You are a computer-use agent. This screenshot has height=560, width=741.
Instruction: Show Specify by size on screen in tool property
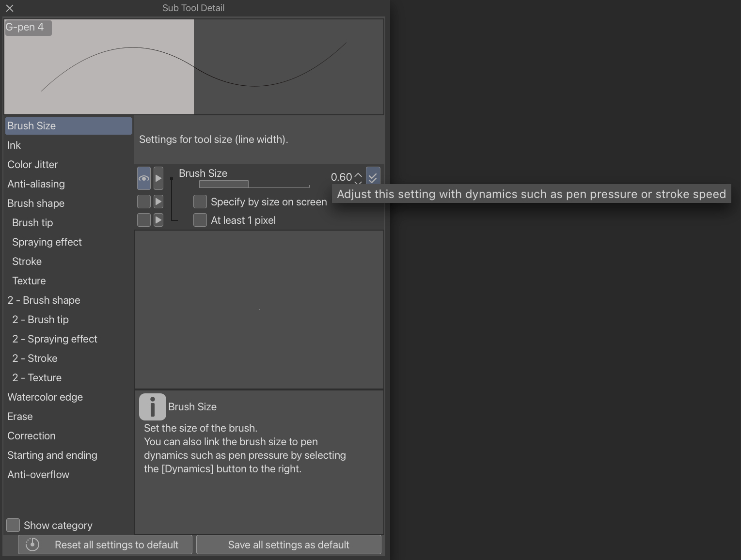144,202
